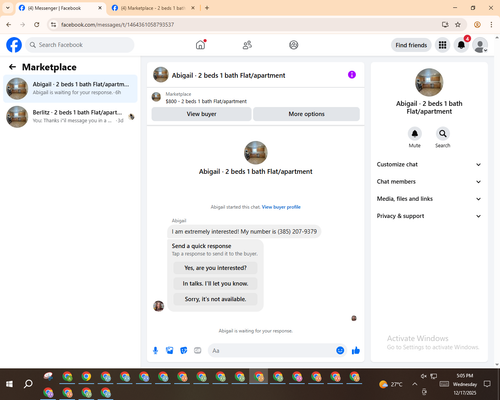Screen dimensions: 500x400
Task: Open Windows notification center icon
Action: click(487, 384)
